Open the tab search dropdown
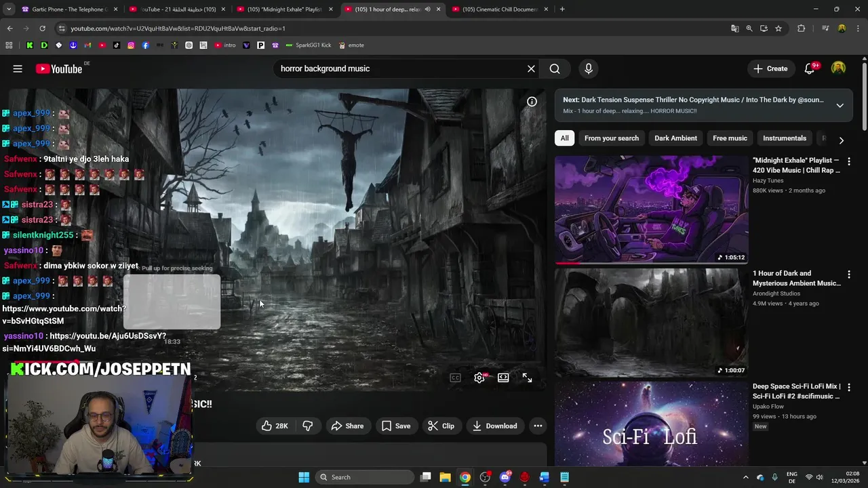This screenshot has width=868, height=488. 9,9
